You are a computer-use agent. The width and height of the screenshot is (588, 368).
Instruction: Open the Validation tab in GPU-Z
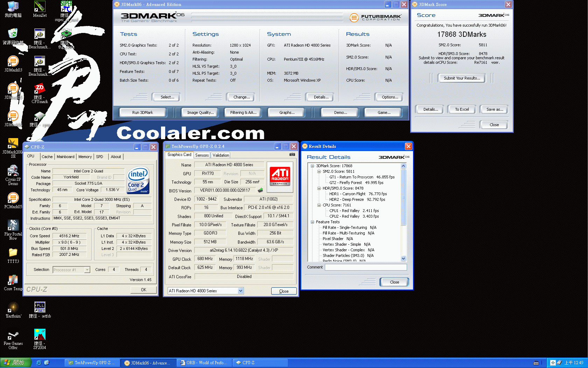click(221, 155)
